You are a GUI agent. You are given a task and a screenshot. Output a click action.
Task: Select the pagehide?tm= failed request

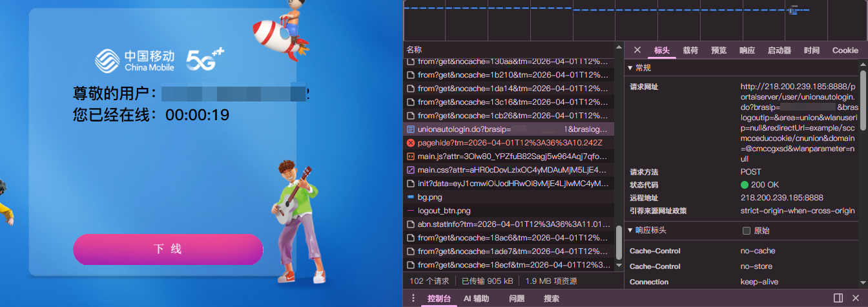click(x=510, y=143)
